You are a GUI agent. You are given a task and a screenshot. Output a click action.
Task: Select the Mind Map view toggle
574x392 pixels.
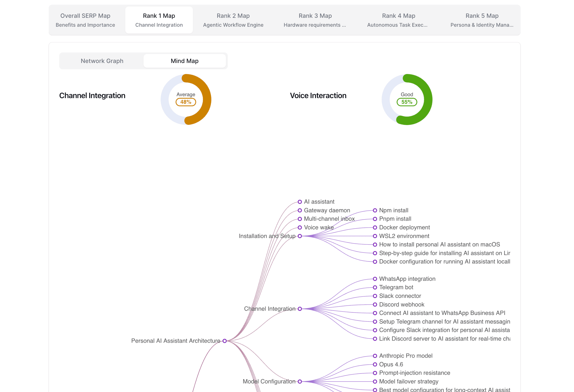point(184,61)
